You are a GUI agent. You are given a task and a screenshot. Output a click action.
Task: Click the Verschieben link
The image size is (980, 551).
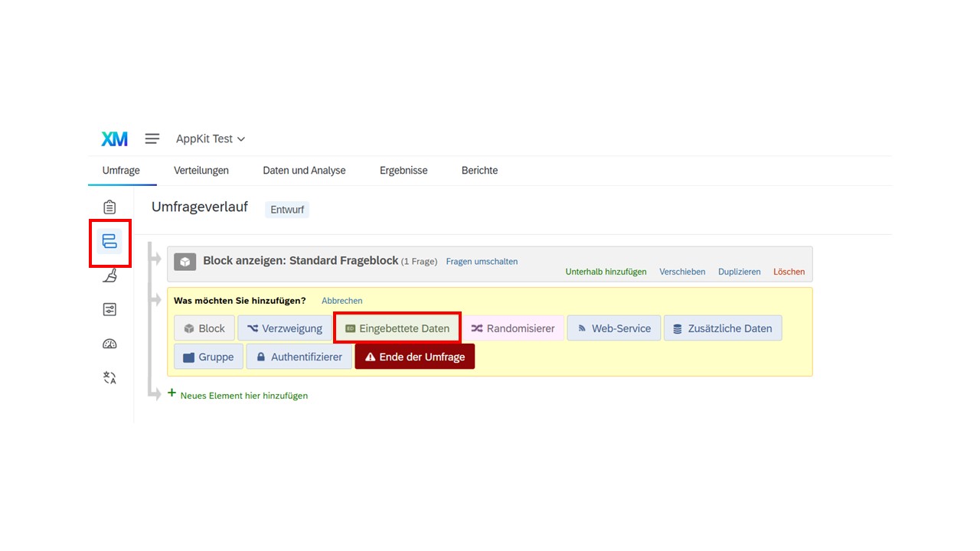point(682,272)
